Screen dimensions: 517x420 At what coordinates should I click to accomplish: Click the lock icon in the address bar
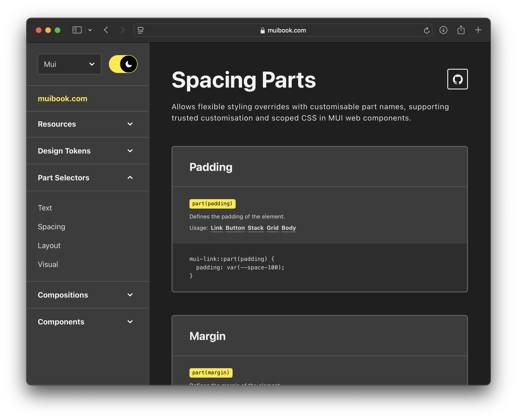point(262,30)
